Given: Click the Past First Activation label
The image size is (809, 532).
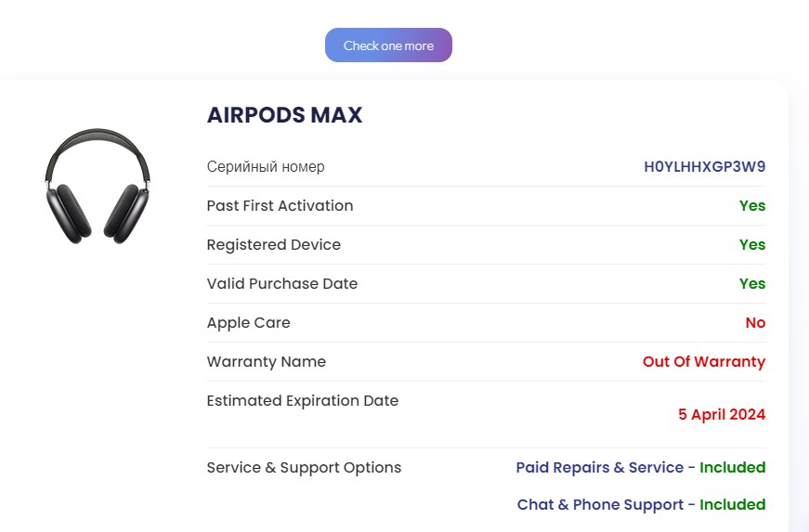Looking at the screenshot, I should tap(280, 206).
